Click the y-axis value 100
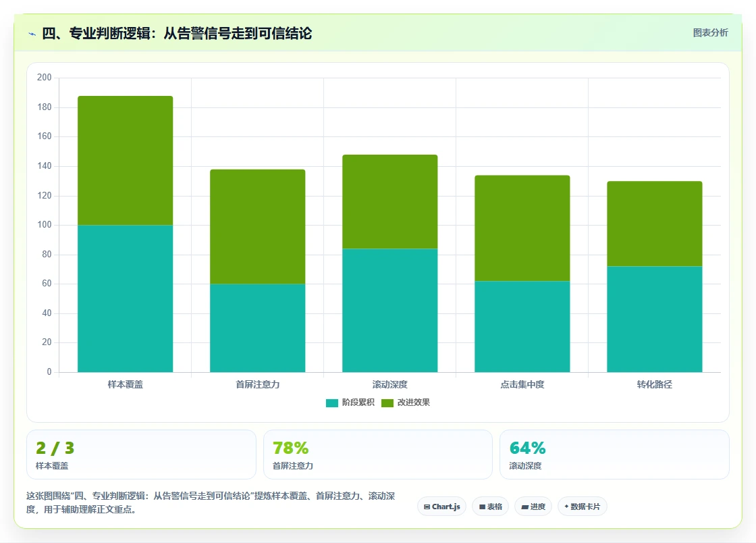 (45, 225)
